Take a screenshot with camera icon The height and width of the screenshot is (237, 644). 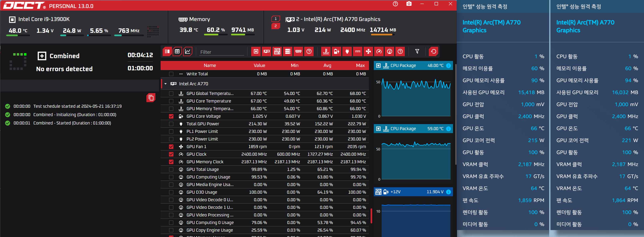409,4
